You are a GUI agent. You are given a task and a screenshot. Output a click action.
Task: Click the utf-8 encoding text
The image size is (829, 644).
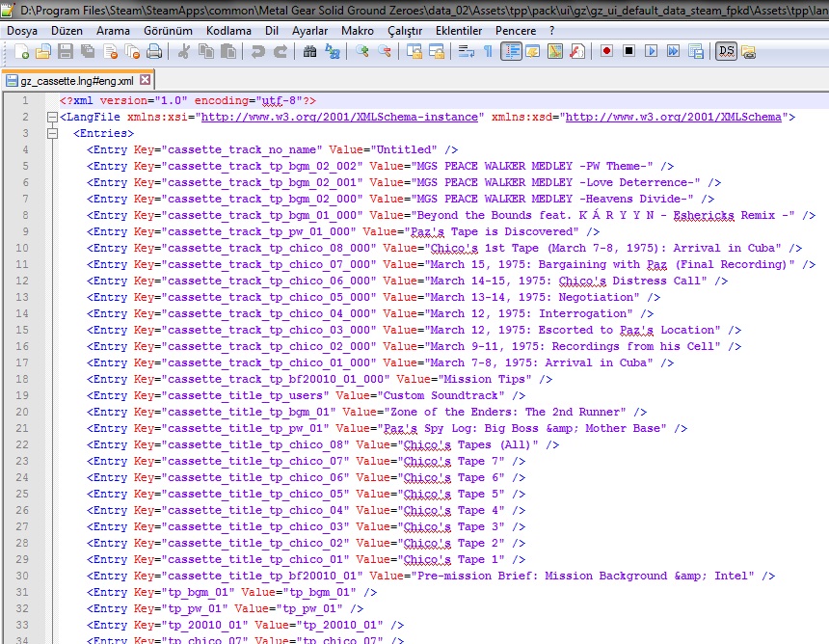[x=279, y=100]
